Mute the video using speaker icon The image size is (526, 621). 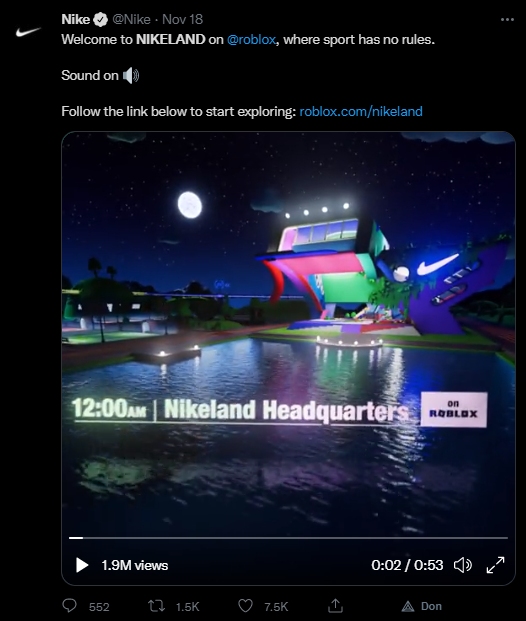pos(463,565)
